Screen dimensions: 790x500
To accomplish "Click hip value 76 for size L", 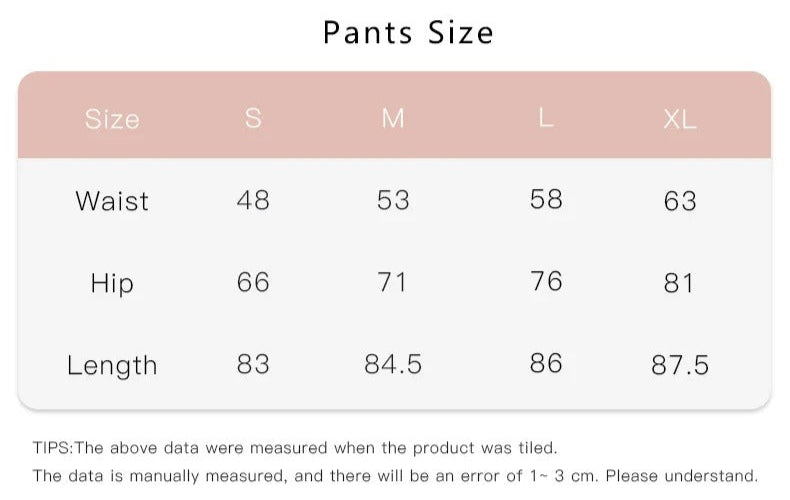I will 546,281.
